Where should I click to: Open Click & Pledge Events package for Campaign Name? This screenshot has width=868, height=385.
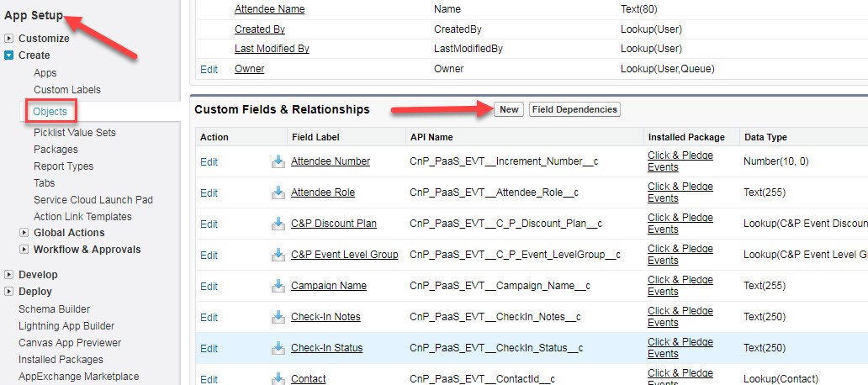[x=680, y=286]
